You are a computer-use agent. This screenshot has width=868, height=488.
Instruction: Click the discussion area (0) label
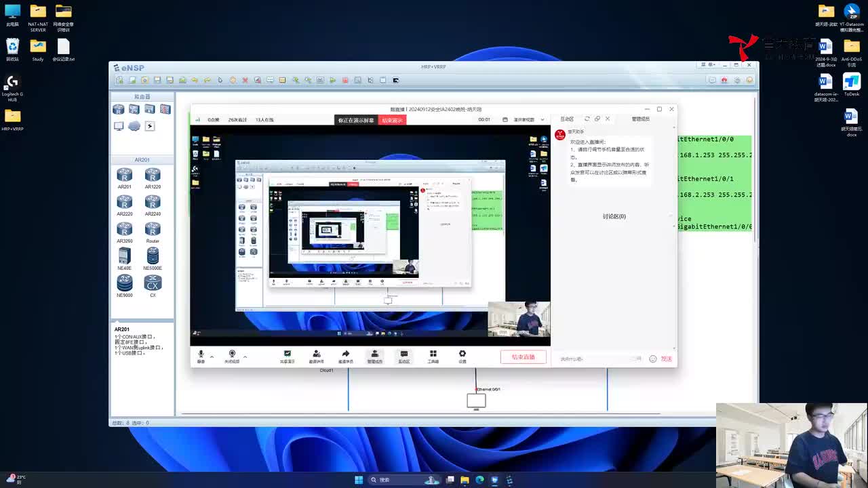(614, 216)
